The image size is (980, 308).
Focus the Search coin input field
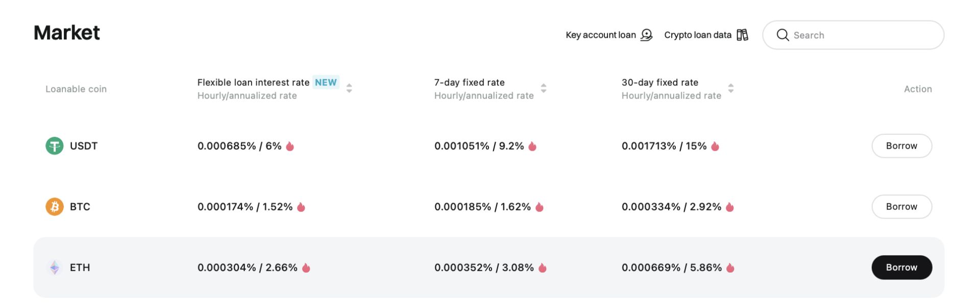pos(853,35)
